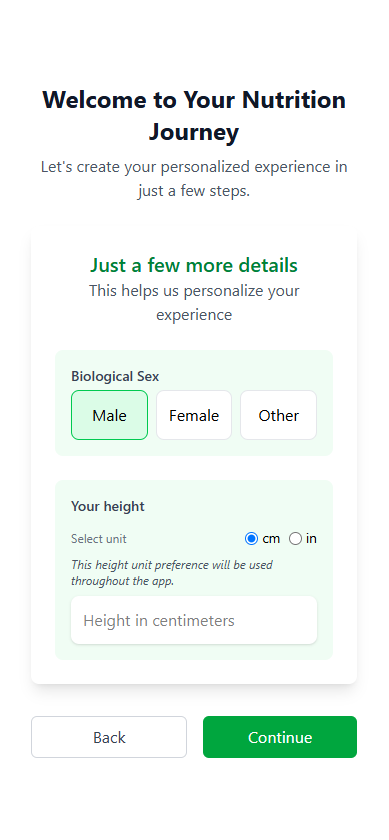Click the 'Just a few more details' heading
The image size is (389, 840).
[194, 265]
